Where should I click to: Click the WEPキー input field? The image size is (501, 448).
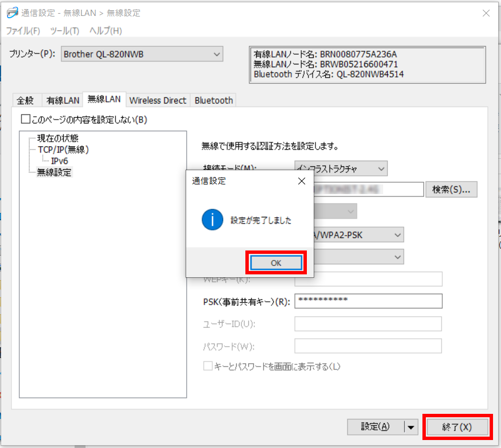click(x=368, y=280)
